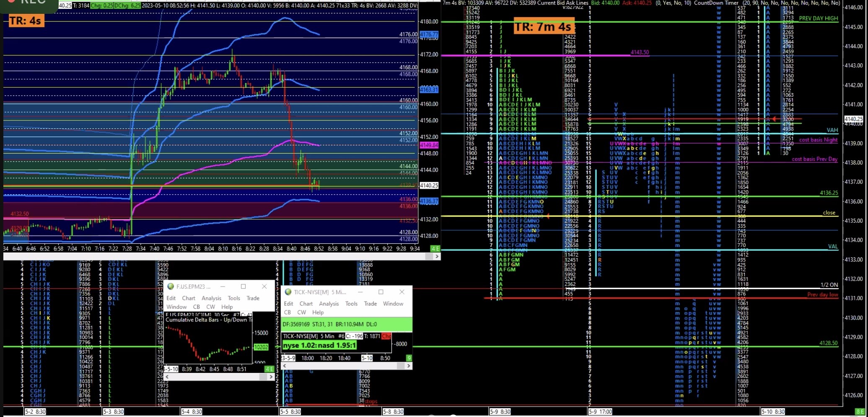Screen dimensions: 868x417
Task: Click the '5-2 8:30' date marker
Action: tap(35, 412)
